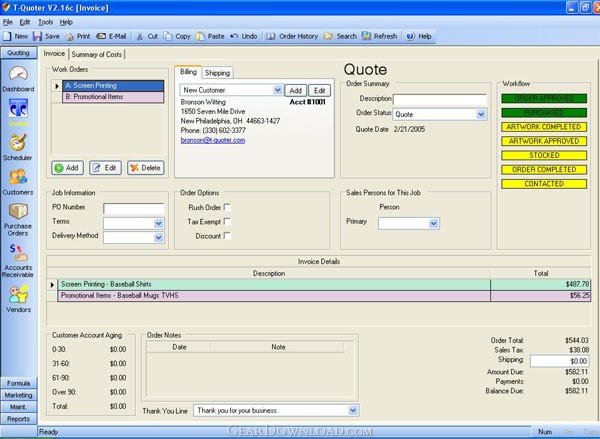The image size is (600, 439).
Task: Click Add next to New Customer
Action: coord(295,90)
